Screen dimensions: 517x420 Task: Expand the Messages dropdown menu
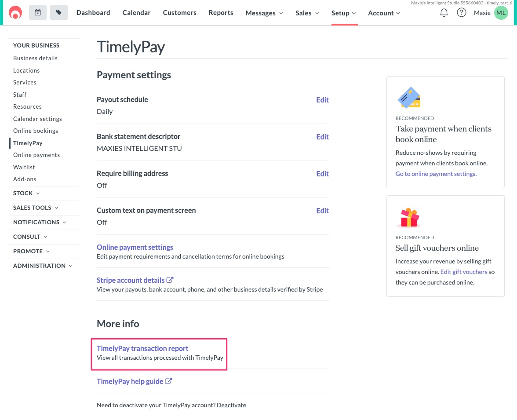265,13
